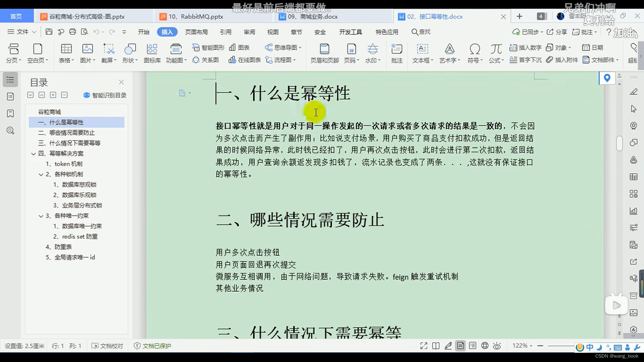
Task: Collapse the 四、幂等解决方案 outline node
Action: click(33, 154)
